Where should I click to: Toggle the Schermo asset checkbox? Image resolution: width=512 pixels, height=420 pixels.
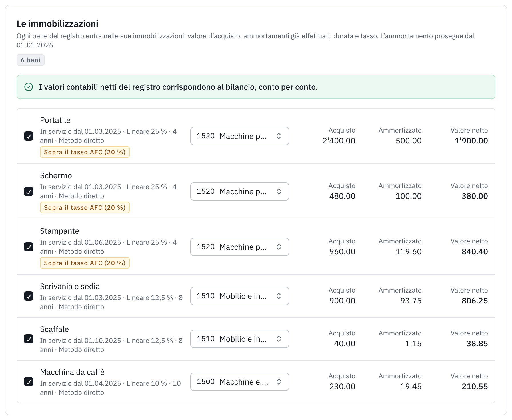point(29,191)
